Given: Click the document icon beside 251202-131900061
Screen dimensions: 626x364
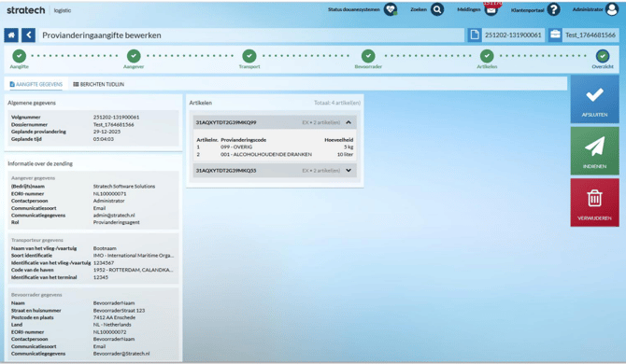Looking at the screenshot, I should pos(475,35).
